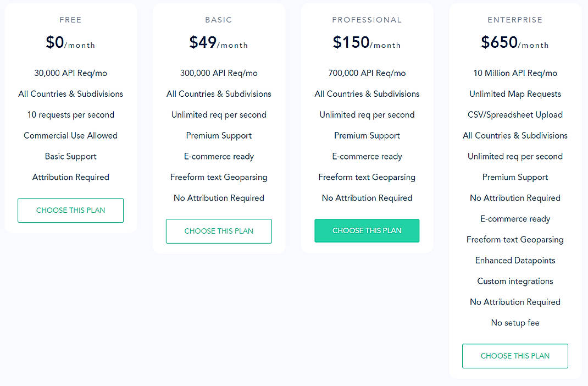The image size is (588, 386).
Task: Click CSV/Spreadsheet Upload in the Enterprise plan
Action: 515,114
